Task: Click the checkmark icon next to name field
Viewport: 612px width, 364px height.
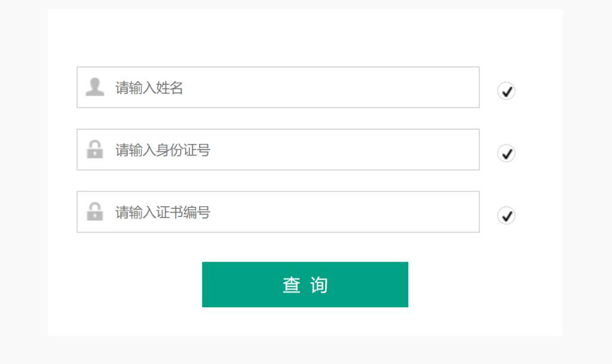Action: click(x=506, y=91)
